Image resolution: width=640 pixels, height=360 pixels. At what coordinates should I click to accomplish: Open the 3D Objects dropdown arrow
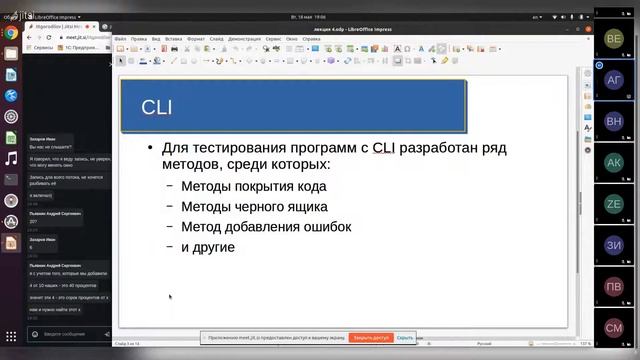[338, 61]
